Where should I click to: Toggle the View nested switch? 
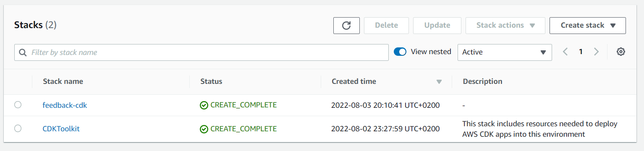(400, 52)
